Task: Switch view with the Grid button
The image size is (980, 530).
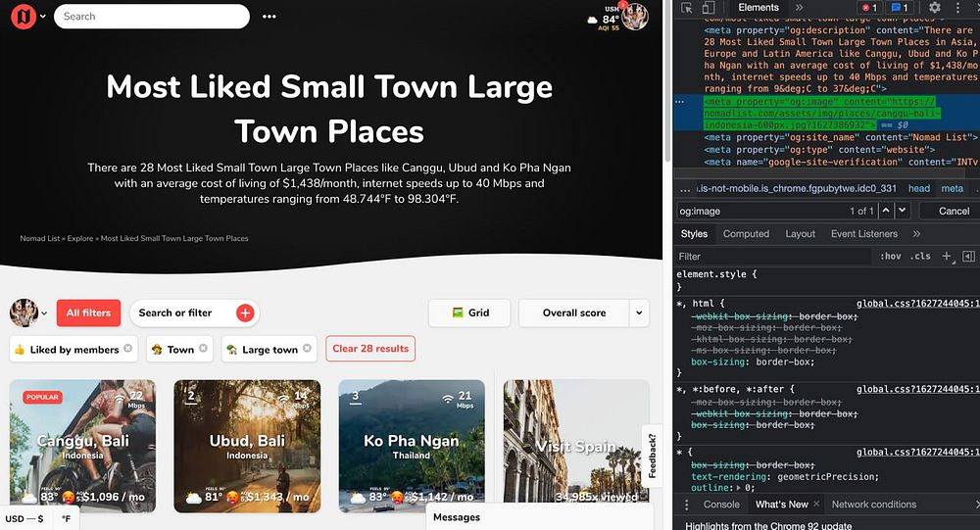Action: 469,313
